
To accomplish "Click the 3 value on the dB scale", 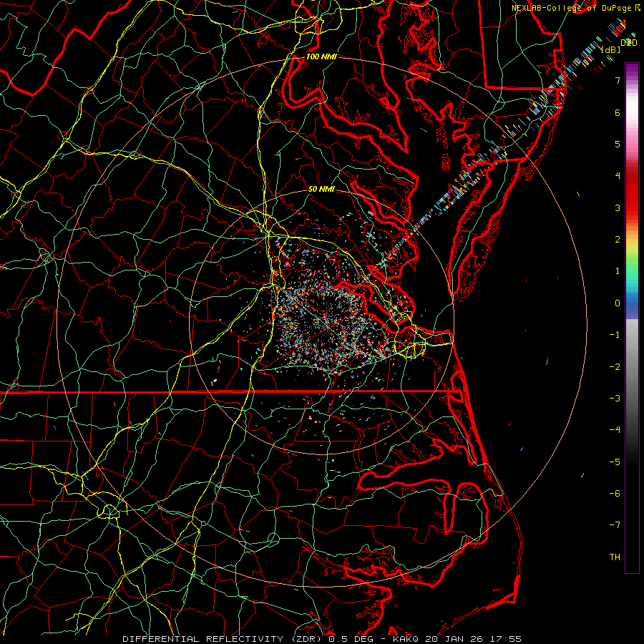I will [x=618, y=208].
